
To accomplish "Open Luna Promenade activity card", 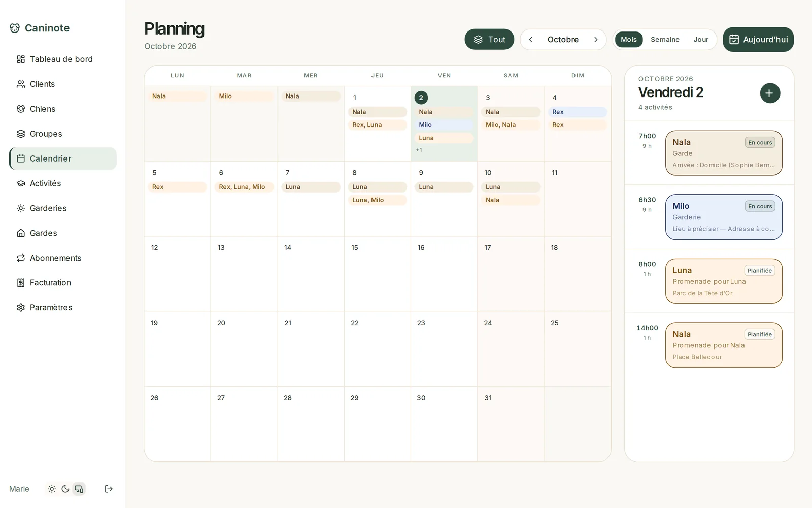I will pos(724,281).
